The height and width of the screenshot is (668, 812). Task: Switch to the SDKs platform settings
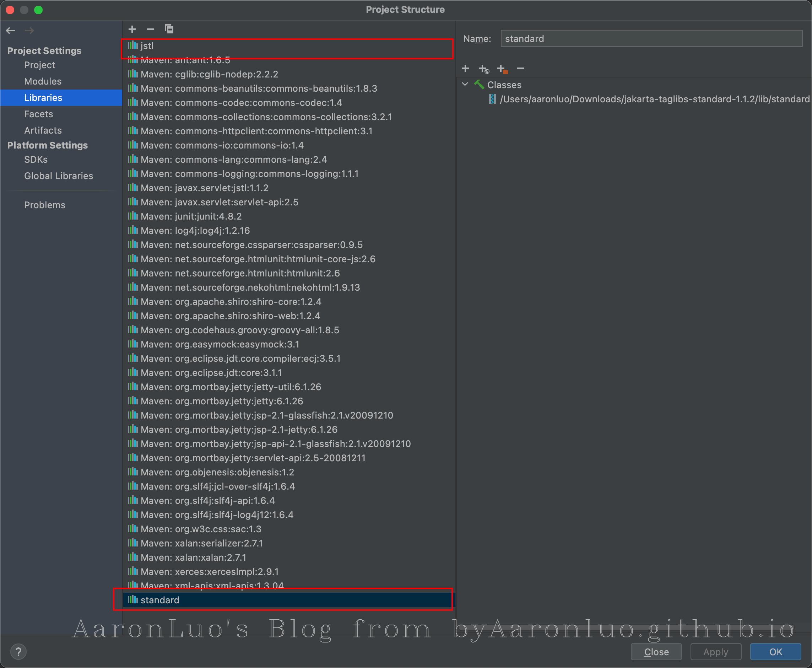coord(36,159)
